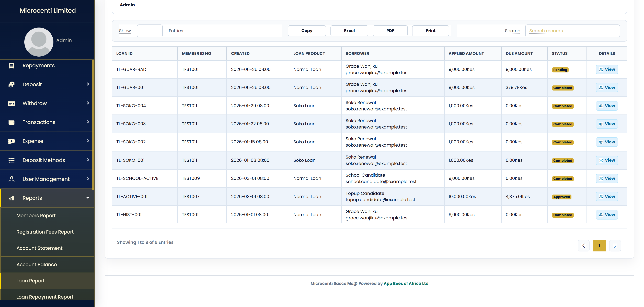Expand the Deposit menu chevron
This screenshot has height=307, width=644.
(88, 84)
